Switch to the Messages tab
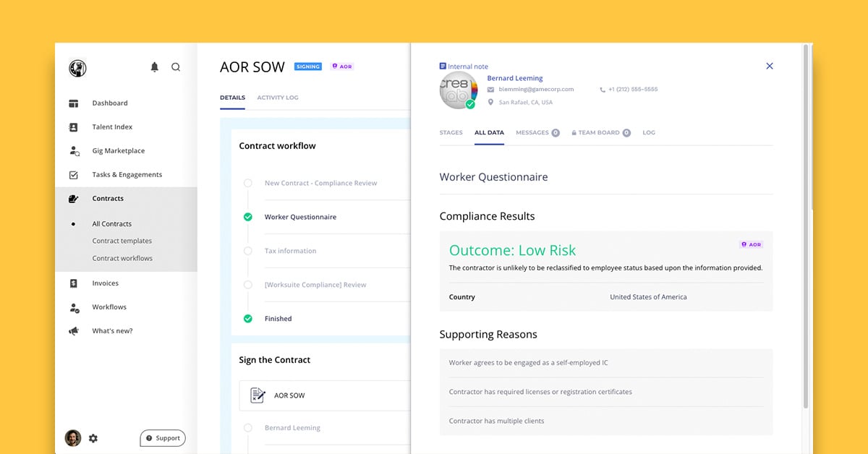Image resolution: width=868 pixels, height=454 pixels. tap(532, 133)
